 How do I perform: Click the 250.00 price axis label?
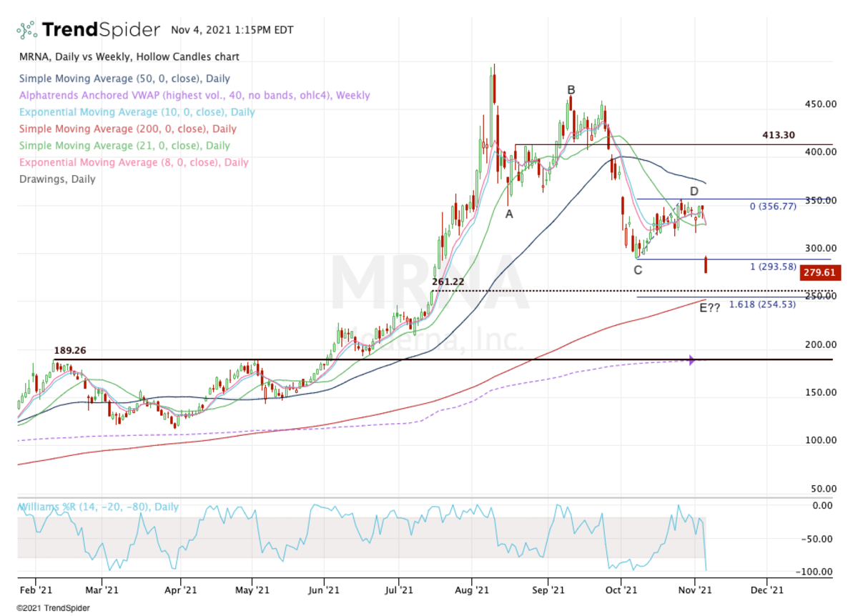tap(819, 296)
